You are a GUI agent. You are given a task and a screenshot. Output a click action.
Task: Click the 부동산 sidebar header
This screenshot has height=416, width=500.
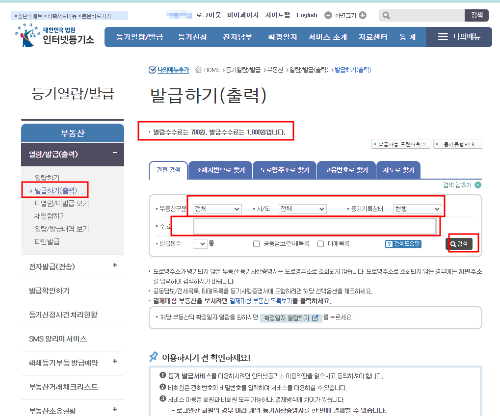point(72,133)
